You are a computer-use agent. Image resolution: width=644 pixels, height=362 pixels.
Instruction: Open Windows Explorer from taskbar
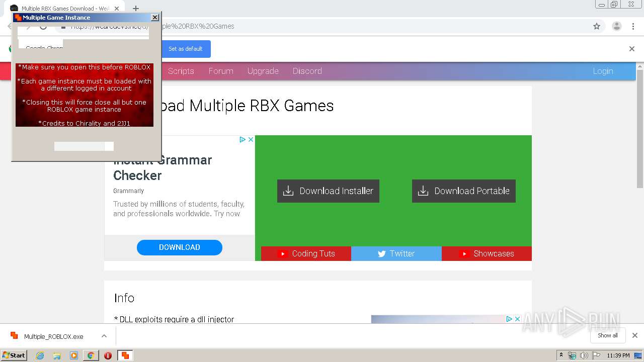tap(57, 355)
